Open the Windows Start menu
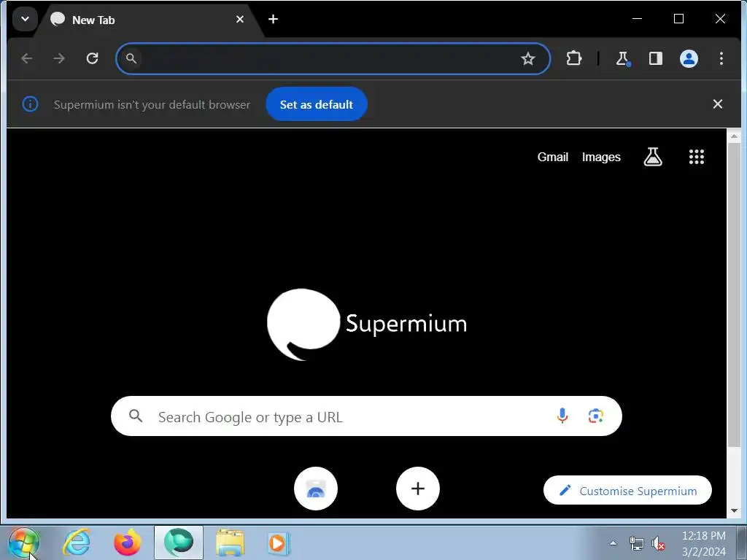Screen dimensions: 747x560 [x=24, y=542]
